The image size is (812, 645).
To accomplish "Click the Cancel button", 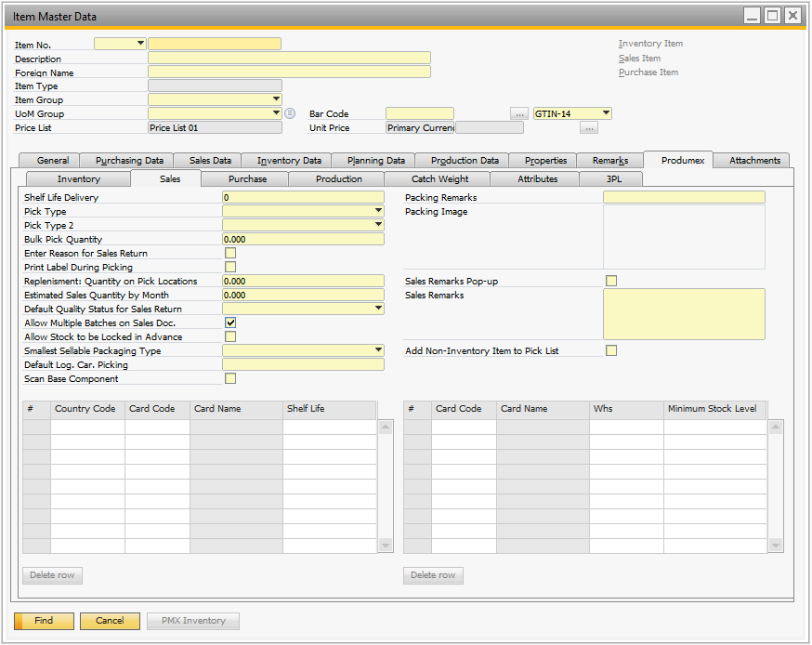I will click(110, 621).
